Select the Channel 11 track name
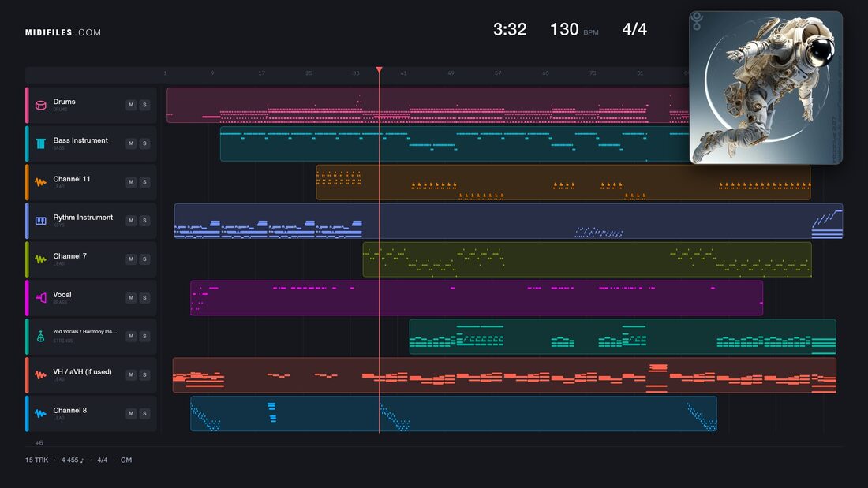 click(x=71, y=179)
